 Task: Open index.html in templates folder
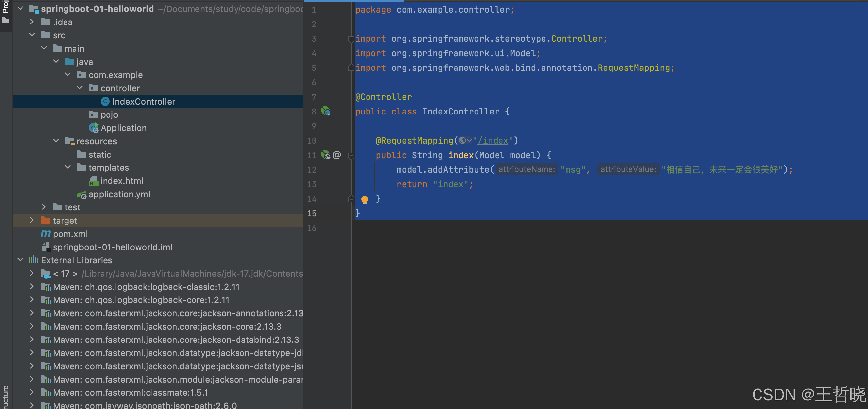pyautogui.click(x=121, y=181)
